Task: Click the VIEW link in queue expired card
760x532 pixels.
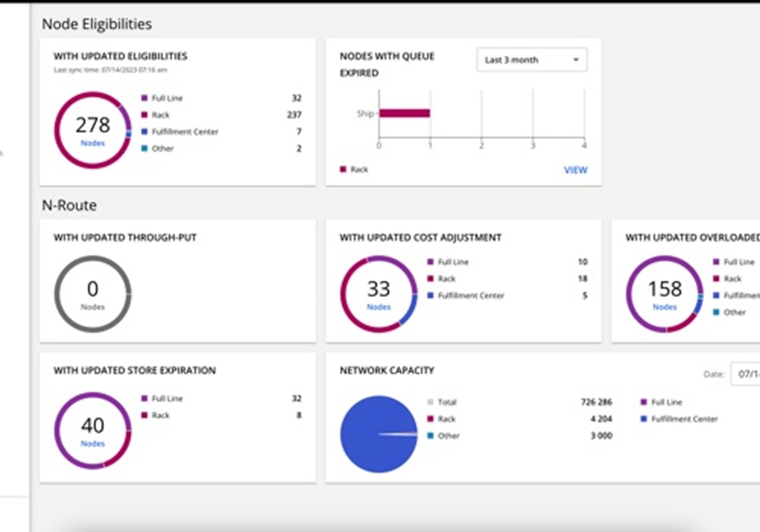Action: click(576, 170)
